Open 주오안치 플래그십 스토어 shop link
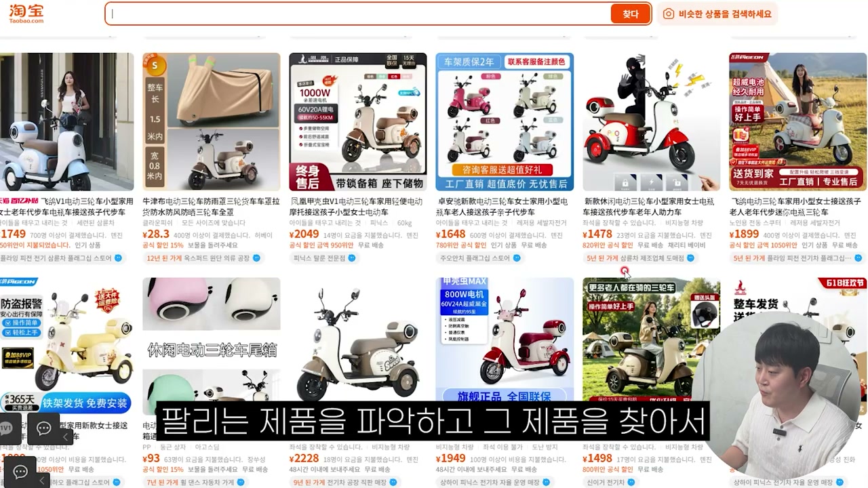 click(475, 258)
